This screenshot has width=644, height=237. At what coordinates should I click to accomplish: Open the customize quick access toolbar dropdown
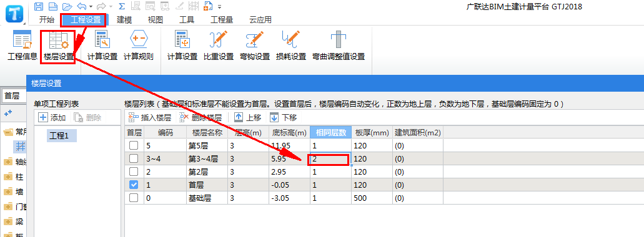coord(220,7)
